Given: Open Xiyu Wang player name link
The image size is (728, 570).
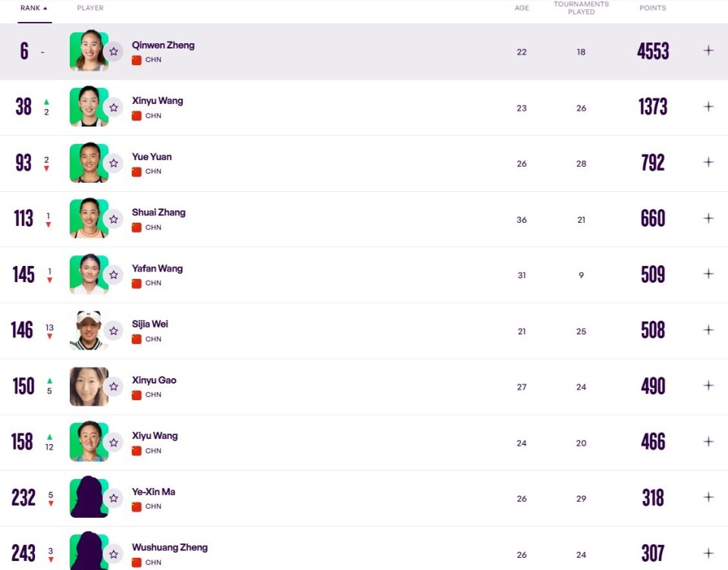Looking at the screenshot, I should (155, 436).
